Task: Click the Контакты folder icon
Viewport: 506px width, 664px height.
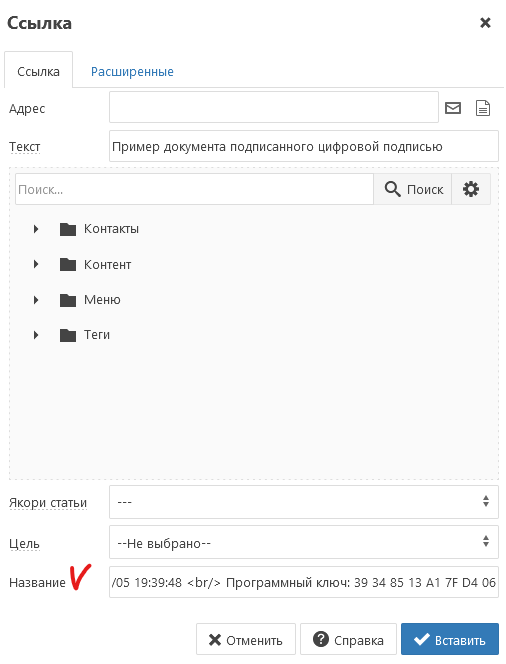Action: (68, 229)
